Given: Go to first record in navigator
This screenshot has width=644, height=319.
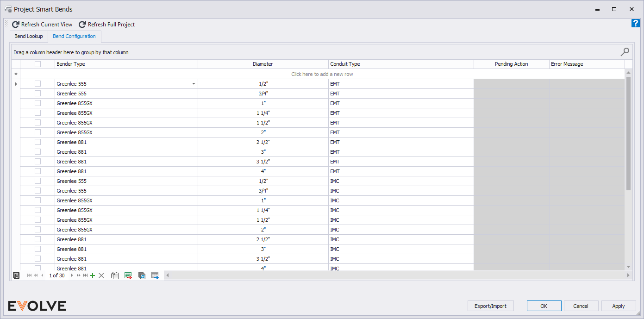Looking at the screenshot, I should 29,275.
